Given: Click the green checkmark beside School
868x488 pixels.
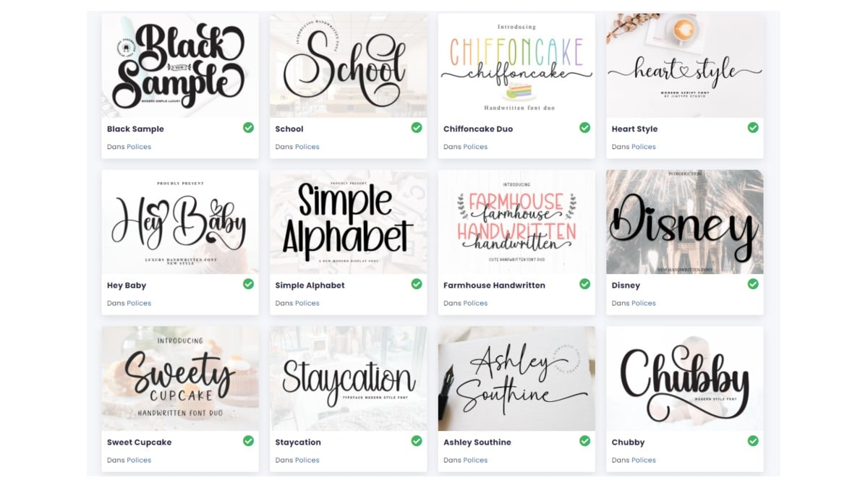Looking at the screenshot, I should point(417,127).
